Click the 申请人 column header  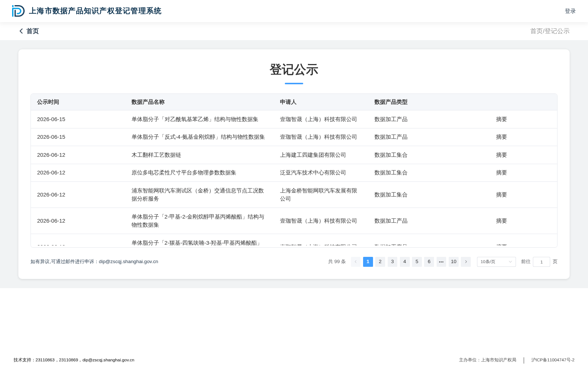click(x=288, y=102)
